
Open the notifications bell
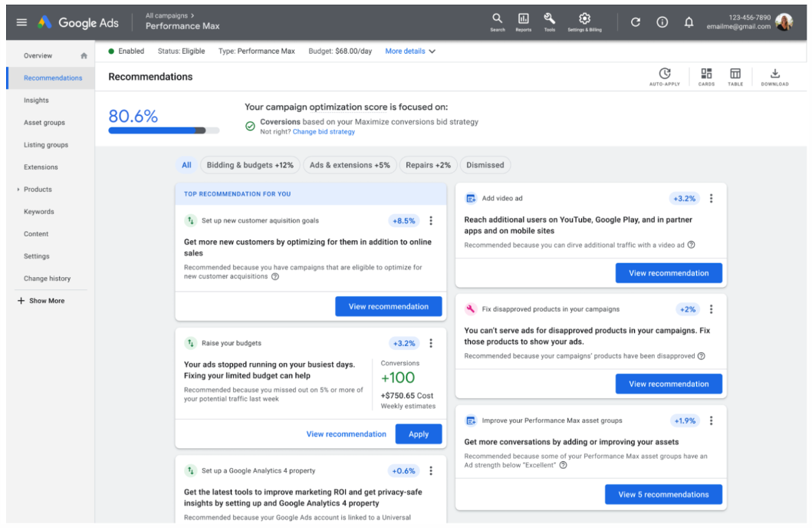click(689, 22)
